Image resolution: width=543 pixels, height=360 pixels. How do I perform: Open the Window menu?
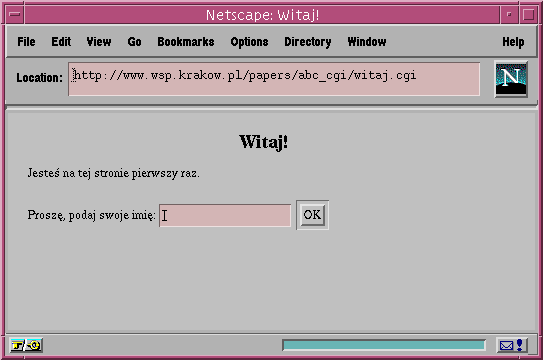(367, 42)
